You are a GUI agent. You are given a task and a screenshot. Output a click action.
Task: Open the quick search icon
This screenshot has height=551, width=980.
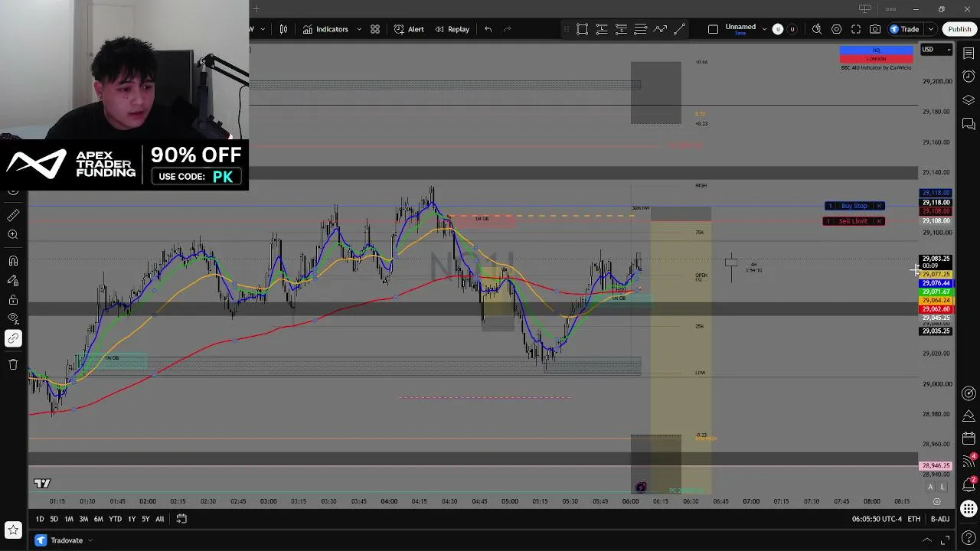(817, 29)
